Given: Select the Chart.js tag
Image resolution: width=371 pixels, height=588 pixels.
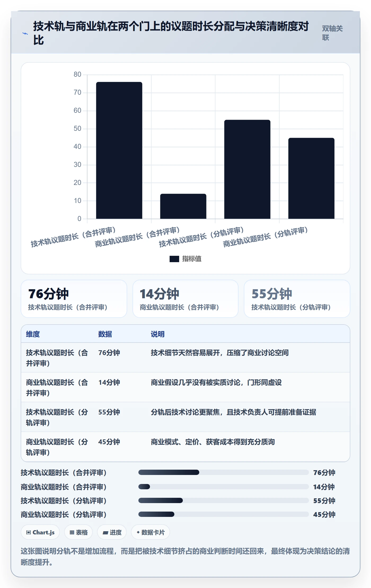Looking at the screenshot, I should (x=40, y=532).
